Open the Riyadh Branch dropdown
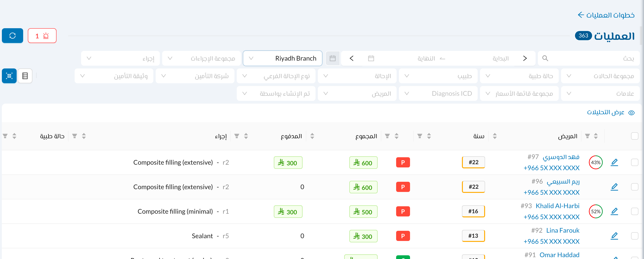644x259 pixels. tap(282, 58)
